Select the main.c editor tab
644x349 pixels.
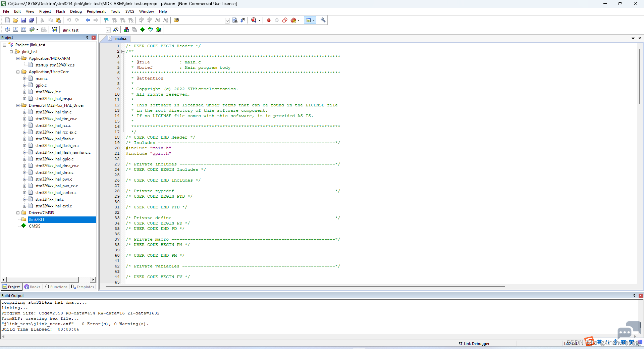pos(121,39)
